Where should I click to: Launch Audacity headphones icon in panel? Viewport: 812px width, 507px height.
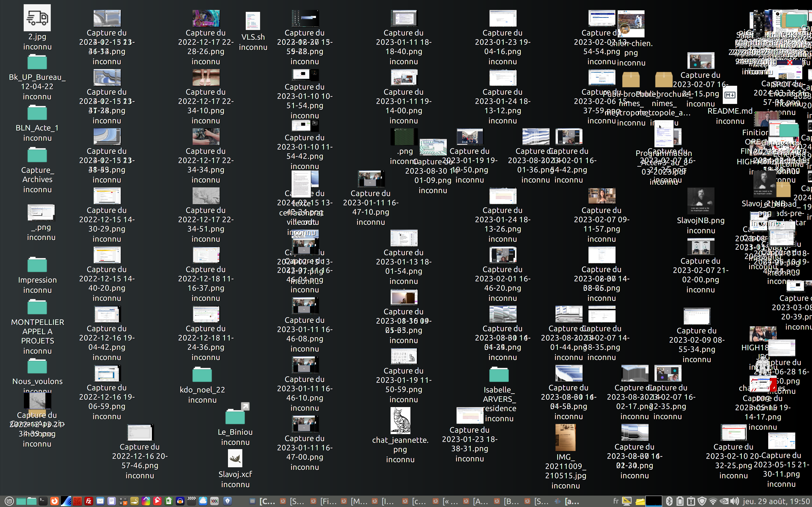pyautogui.click(x=180, y=501)
